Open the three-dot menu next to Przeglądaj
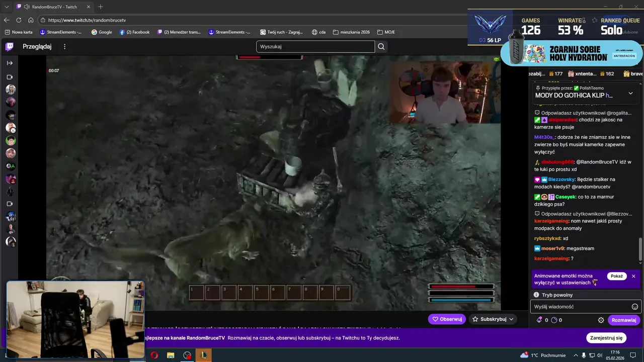The image size is (644, 362). [64, 47]
